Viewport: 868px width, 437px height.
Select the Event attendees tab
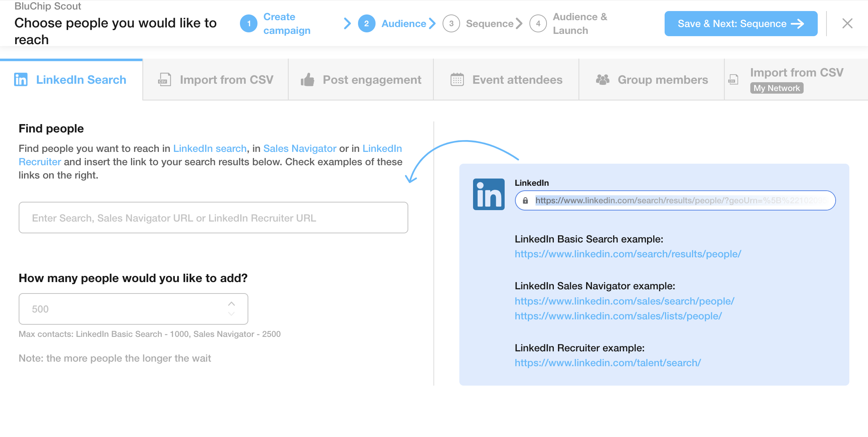click(506, 80)
